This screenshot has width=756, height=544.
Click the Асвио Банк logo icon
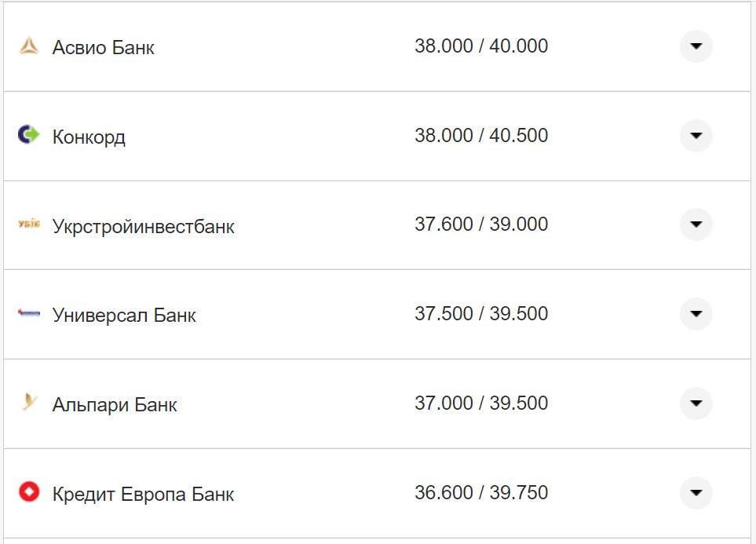coord(29,47)
